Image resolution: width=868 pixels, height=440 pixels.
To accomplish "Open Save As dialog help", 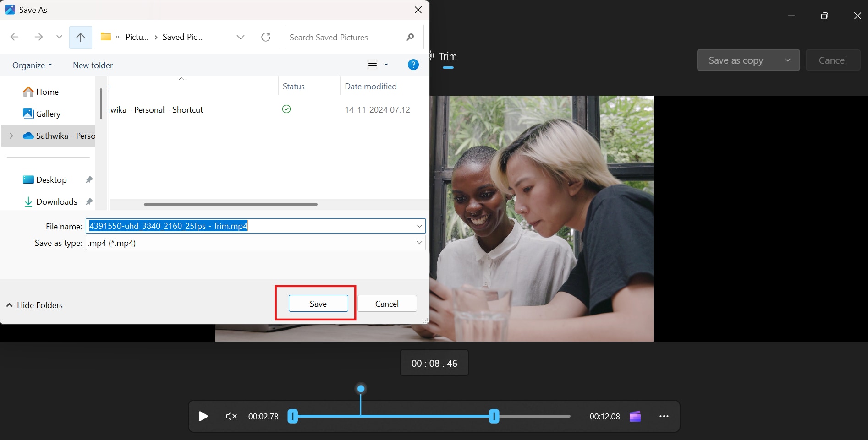I will pos(413,65).
